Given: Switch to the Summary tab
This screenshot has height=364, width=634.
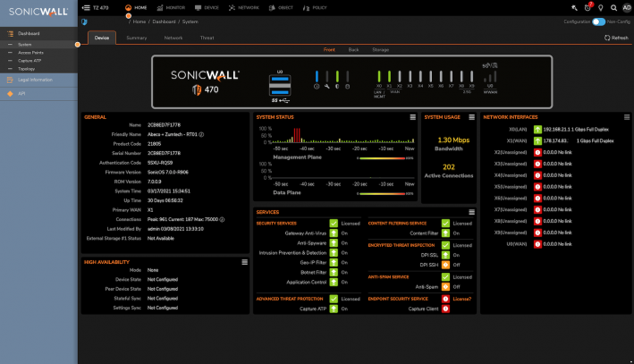Looking at the screenshot, I should (x=137, y=38).
